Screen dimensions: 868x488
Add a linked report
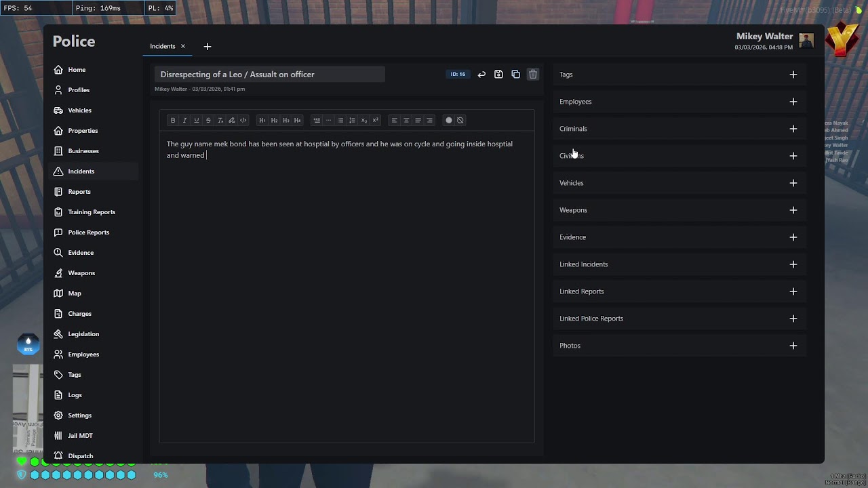tap(793, 291)
